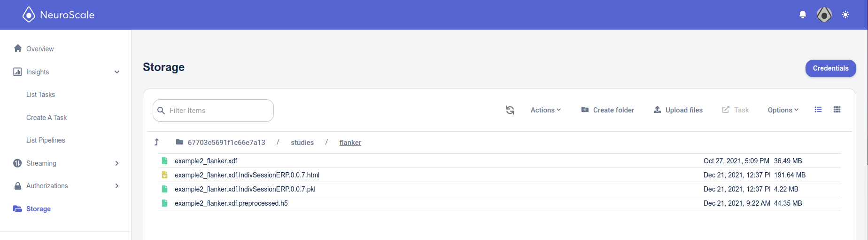Open List Pipelines page
The width and height of the screenshot is (868, 240).
(x=46, y=140)
